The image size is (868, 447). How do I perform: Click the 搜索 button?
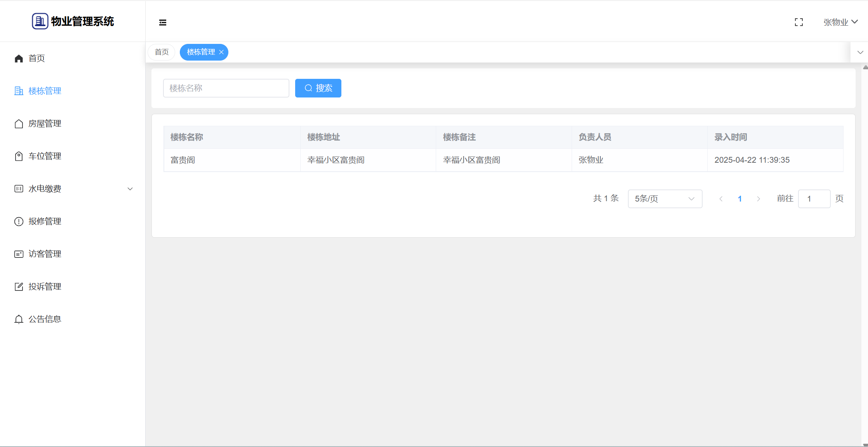(318, 88)
